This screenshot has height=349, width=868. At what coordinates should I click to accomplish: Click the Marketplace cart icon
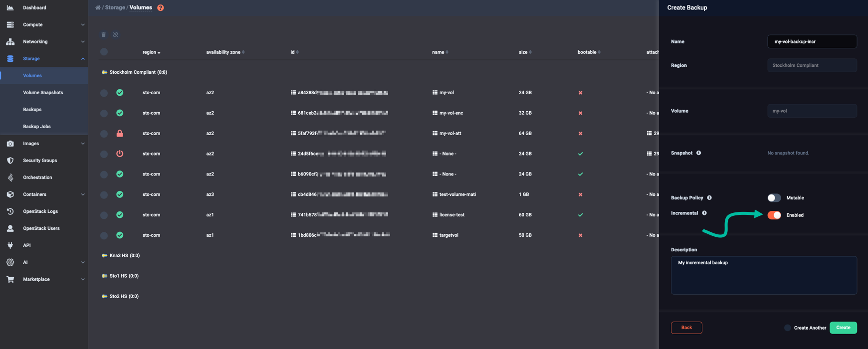point(10,279)
